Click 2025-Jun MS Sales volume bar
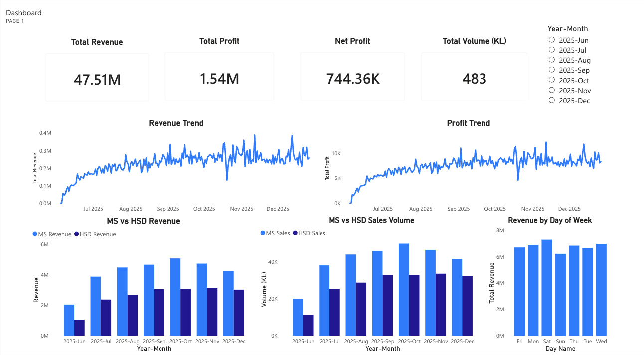This screenshot has width=644, height=355. [x=298, y=317]
